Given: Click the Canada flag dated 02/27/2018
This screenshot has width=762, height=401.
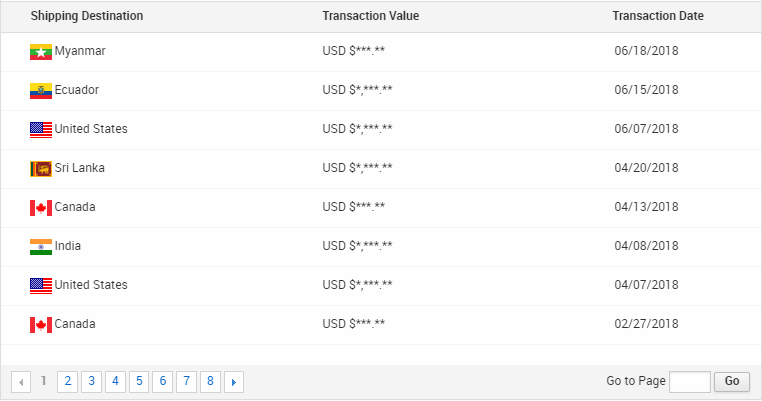Looking at the screenshot, I should 41,324.
